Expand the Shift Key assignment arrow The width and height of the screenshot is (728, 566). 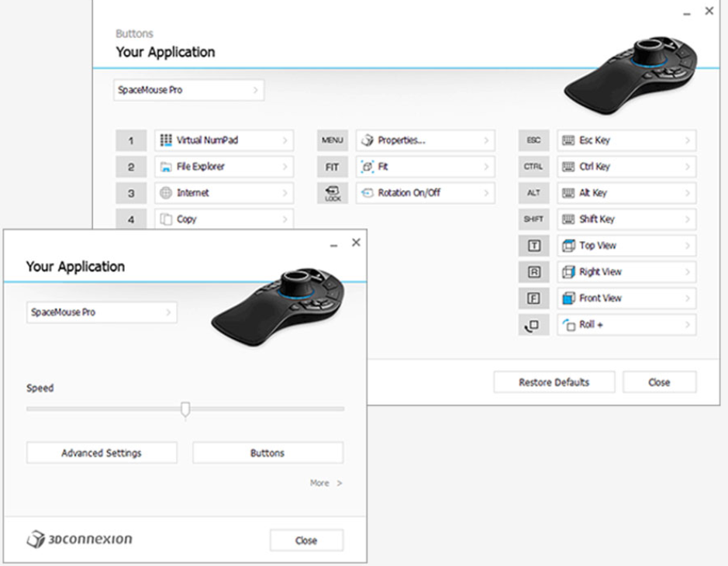688,219
